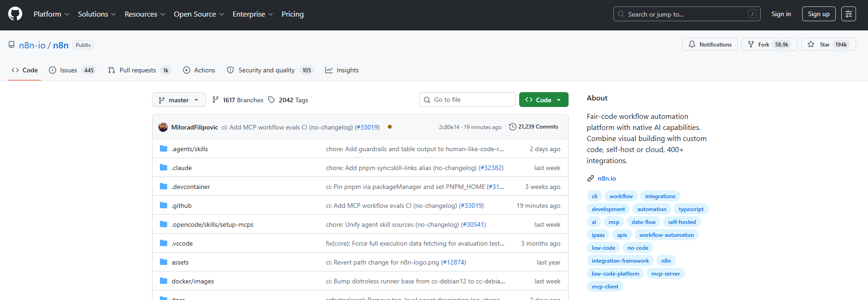Viewport: 868px width, 300px height.
Task: Open the n8n.io website link
Action: (607, 178)
